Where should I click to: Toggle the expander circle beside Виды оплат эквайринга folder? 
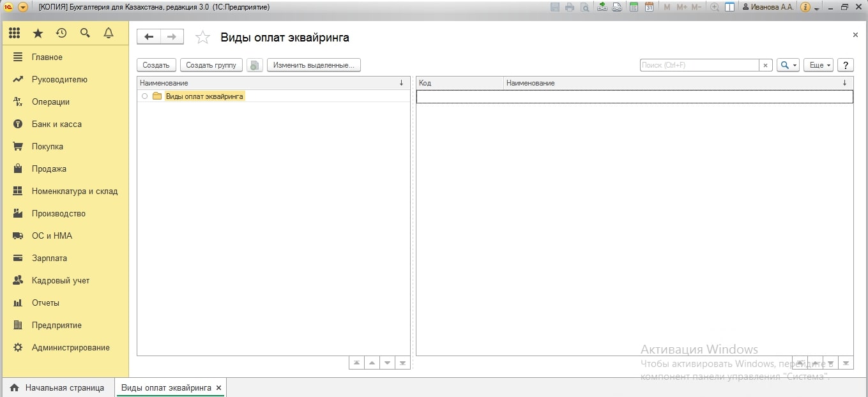(x=145, y=96)
